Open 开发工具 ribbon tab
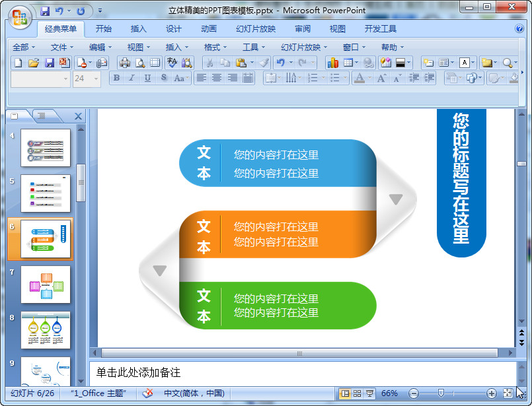The width and height of the screenshot is (532, 406). tap(381, 29)
